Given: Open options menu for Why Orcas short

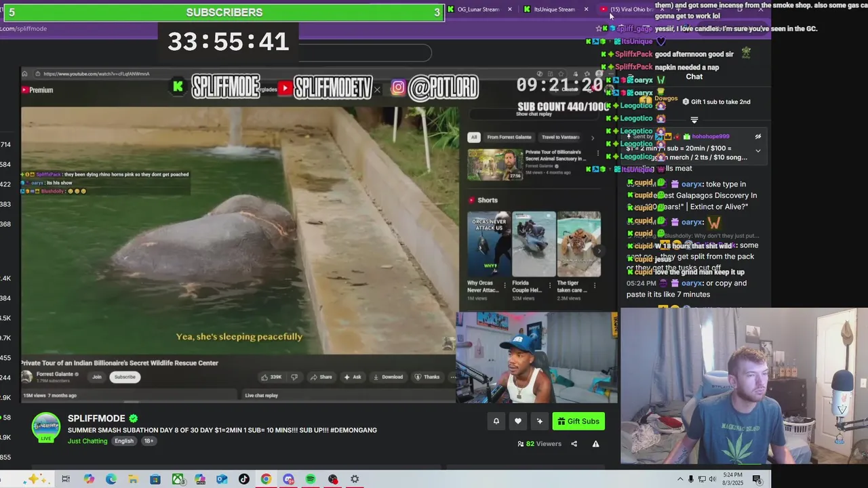Looking at the screenshot, I should point(504,285).
